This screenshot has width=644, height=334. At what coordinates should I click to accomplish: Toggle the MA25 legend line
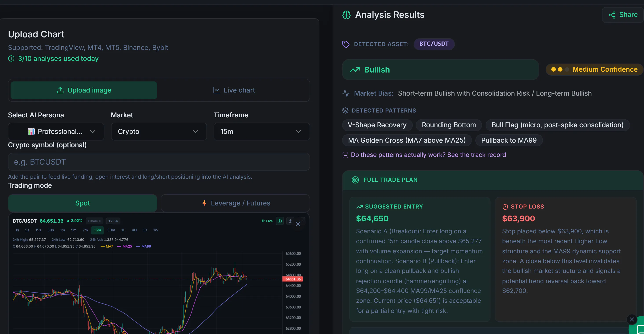point(125,246)
